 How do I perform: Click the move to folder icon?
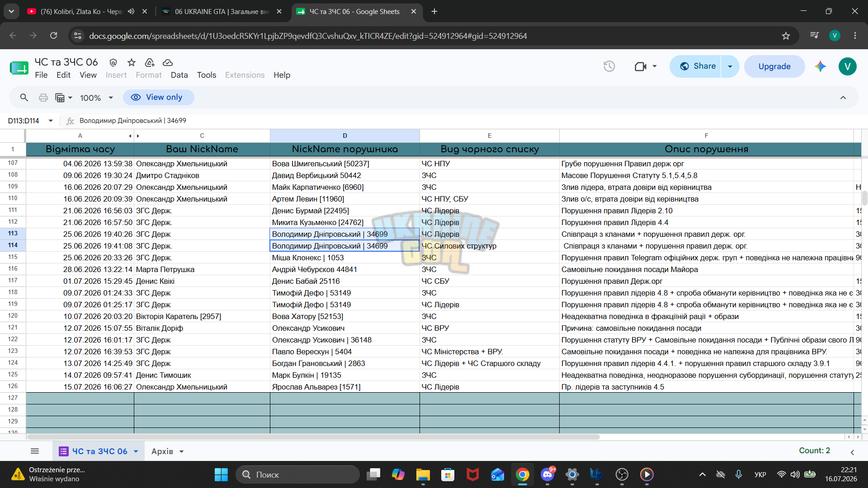pos(150,62)
